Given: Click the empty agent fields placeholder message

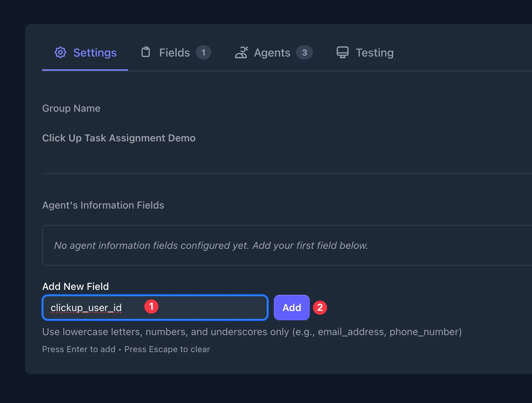Looking at the screenshot, I should tap(211, 245).
